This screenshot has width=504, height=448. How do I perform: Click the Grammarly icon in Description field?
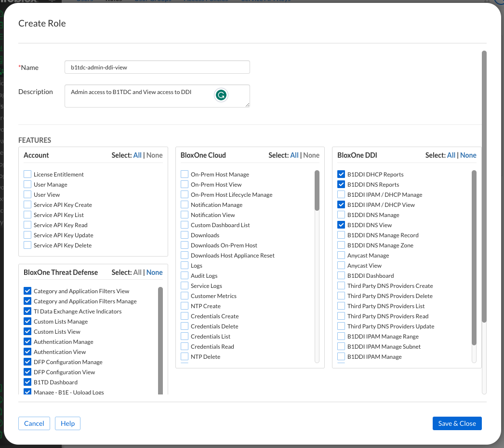point(221,95)
